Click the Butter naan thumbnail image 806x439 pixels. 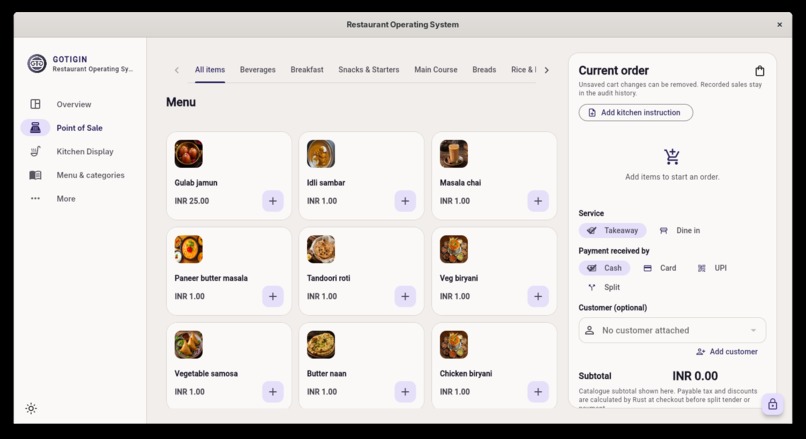pos(321,344)
